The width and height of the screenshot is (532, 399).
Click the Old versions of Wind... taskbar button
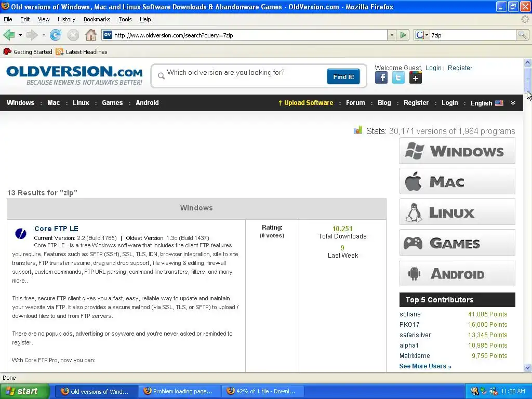tap(96, 391)
